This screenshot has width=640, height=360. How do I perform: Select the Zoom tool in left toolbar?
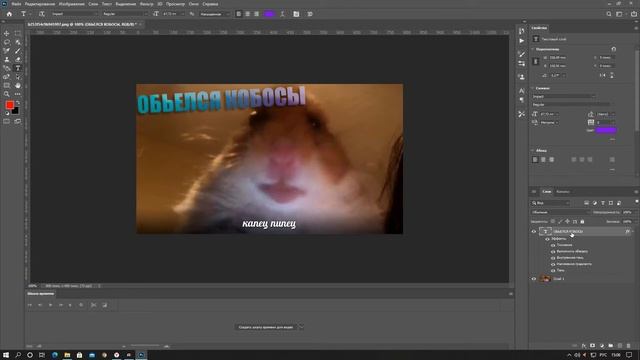[x=7, y=94]
